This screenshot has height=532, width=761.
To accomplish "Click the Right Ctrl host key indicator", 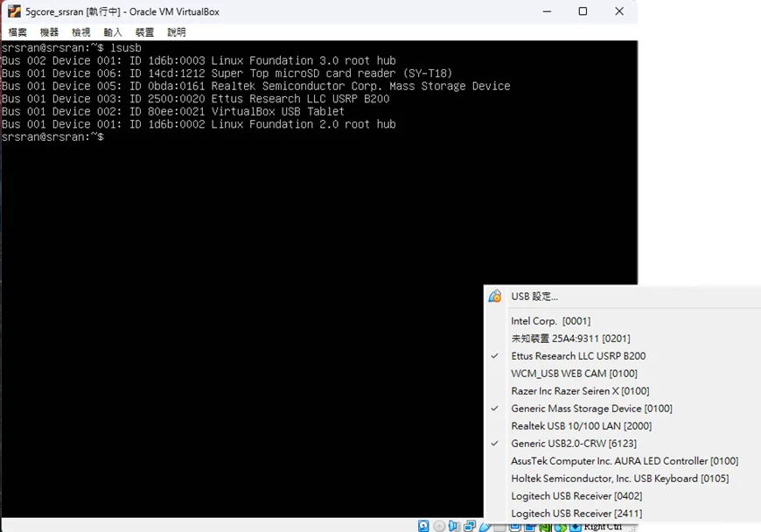I will pos(603,527).
